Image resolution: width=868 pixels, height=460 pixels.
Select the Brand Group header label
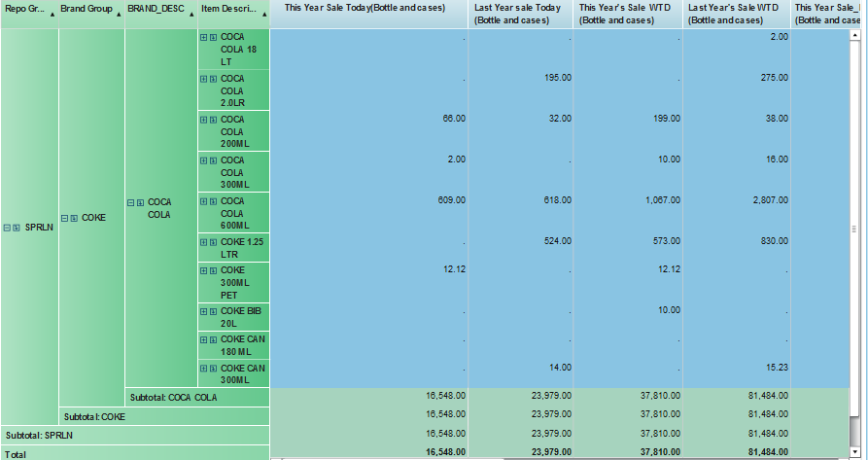(x=87, y=9)
